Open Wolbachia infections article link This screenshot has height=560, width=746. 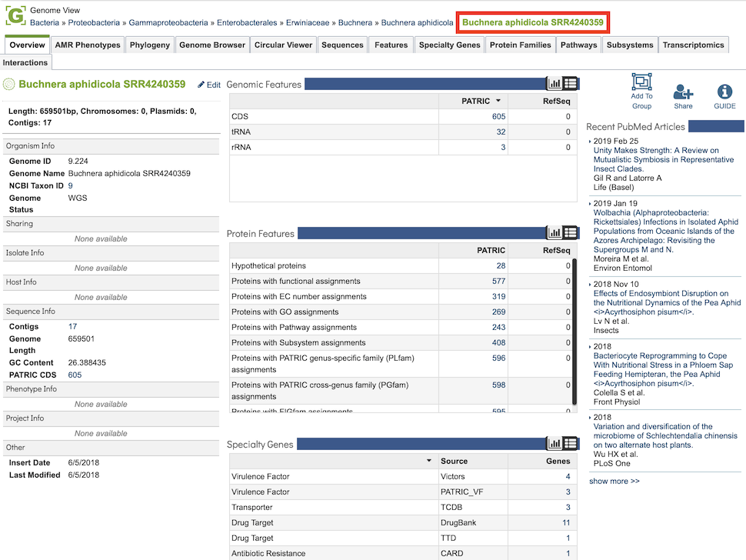665,232
